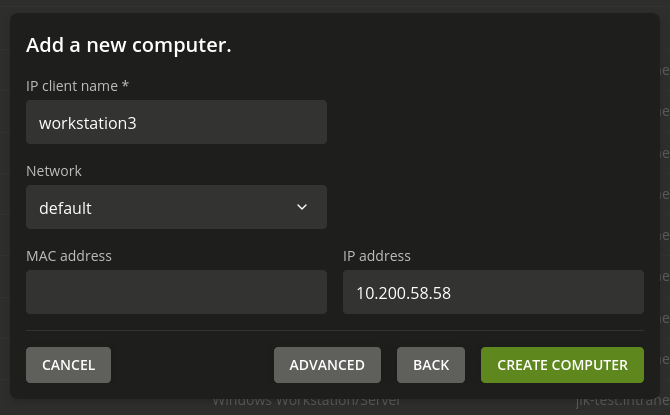Viewport: 670px width, 415px height.
Task: Click the Network dropdown chevron arrow
Action: [x=302, y=208]
